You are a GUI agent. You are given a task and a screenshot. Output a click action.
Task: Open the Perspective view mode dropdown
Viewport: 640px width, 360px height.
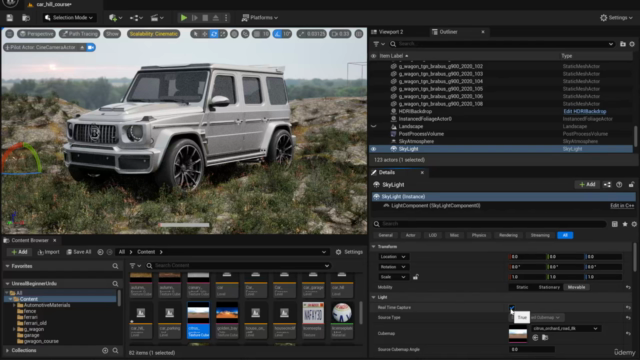(x=36, y=34)
